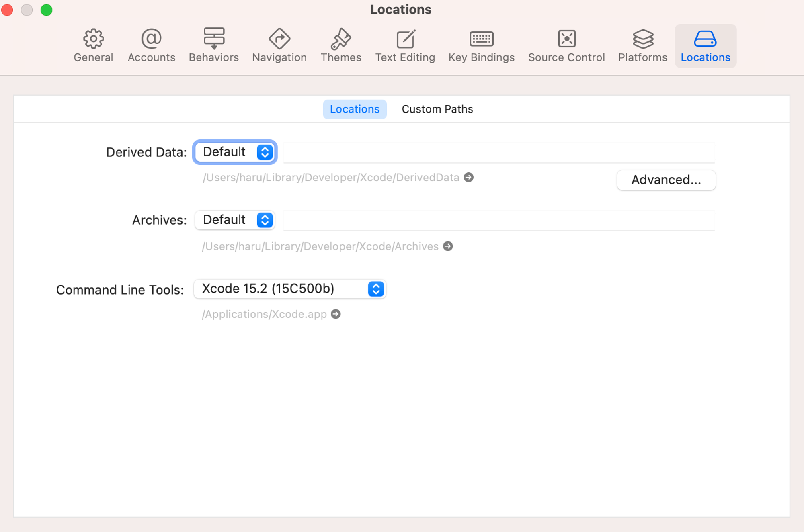Click the Advanced... button

[666, 180]
